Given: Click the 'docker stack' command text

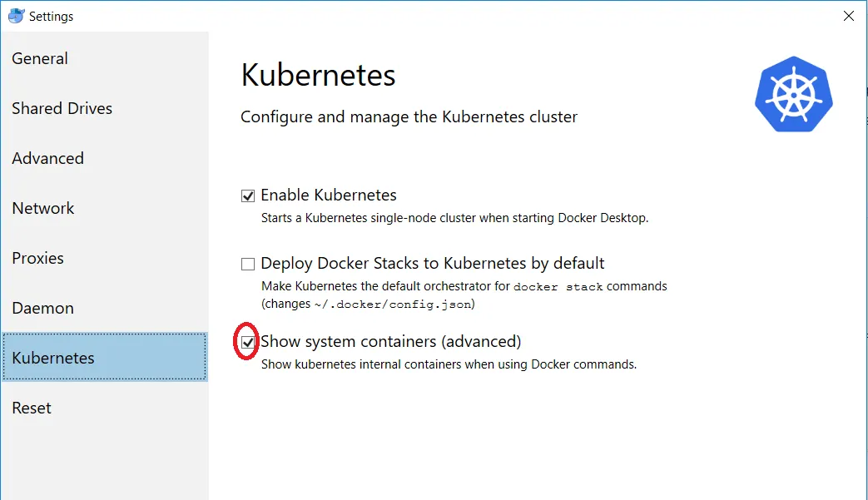Looking at the screenshot, I should 558,287.
